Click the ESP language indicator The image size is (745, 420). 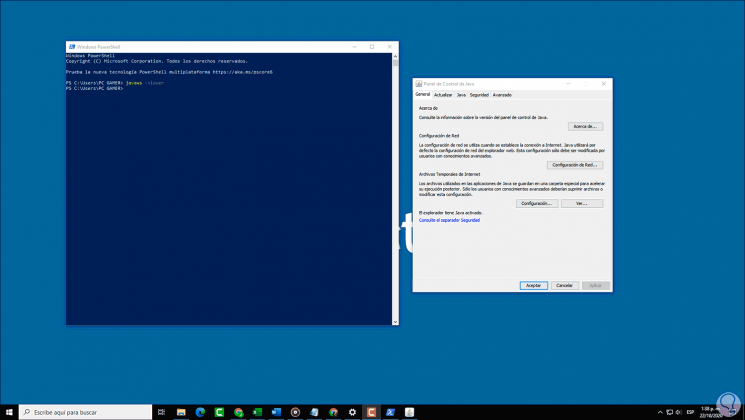tap(690, 412)
